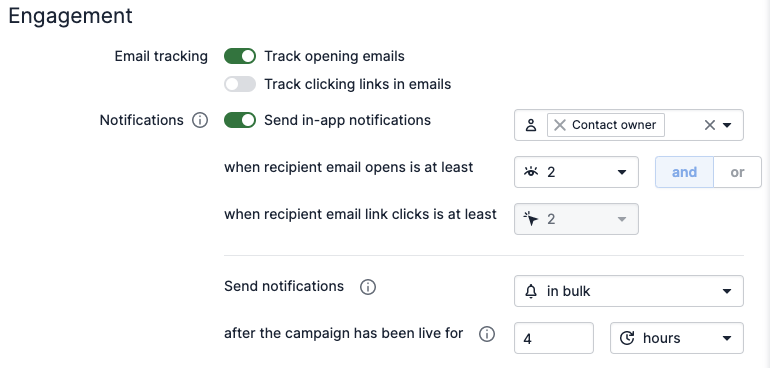Open the email opens count dropdown

point(576,172)
